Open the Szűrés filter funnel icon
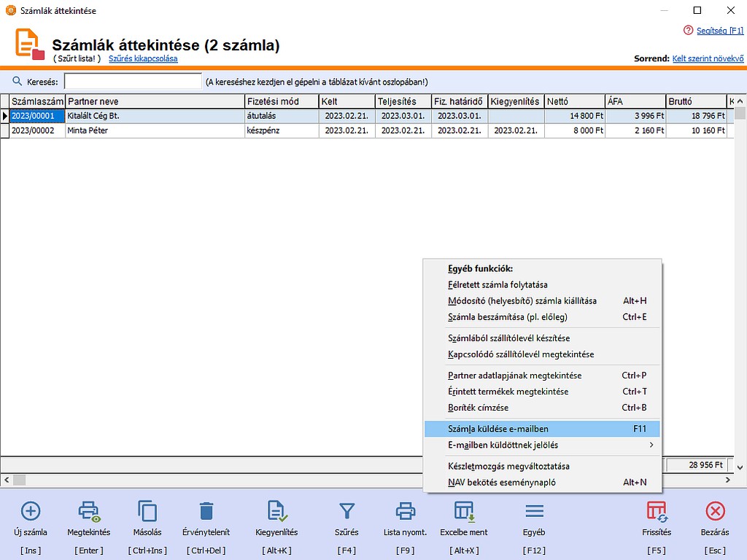747x560 pixels. 347,510
